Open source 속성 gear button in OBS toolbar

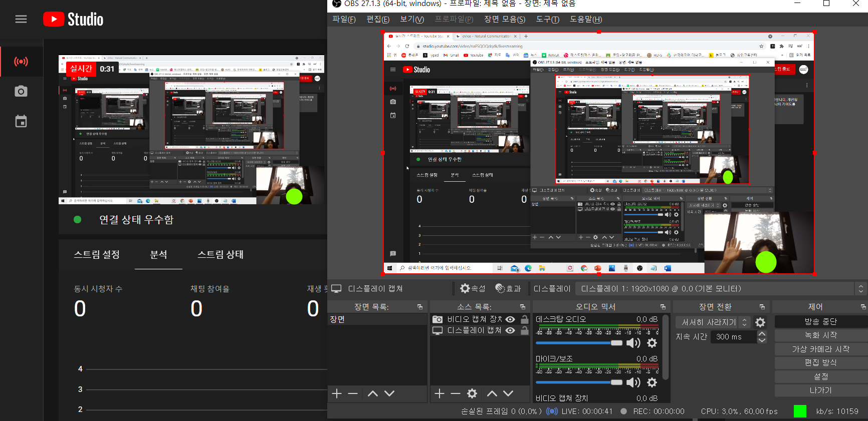(x=473, y=288)
